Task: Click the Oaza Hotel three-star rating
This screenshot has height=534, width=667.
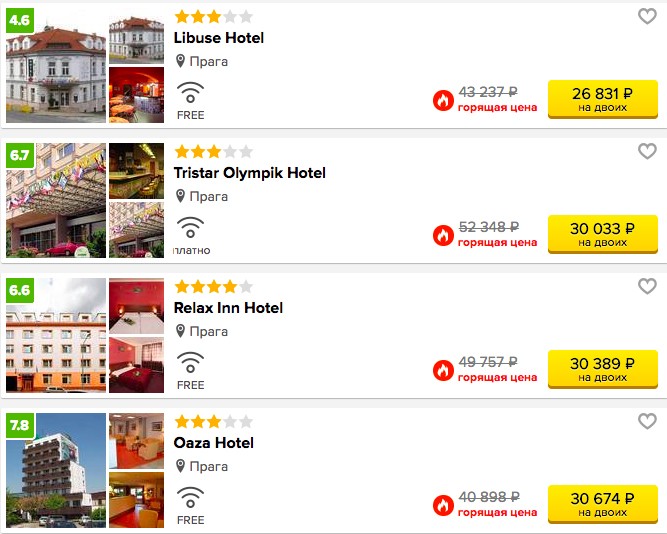Action: click(214, 422)
